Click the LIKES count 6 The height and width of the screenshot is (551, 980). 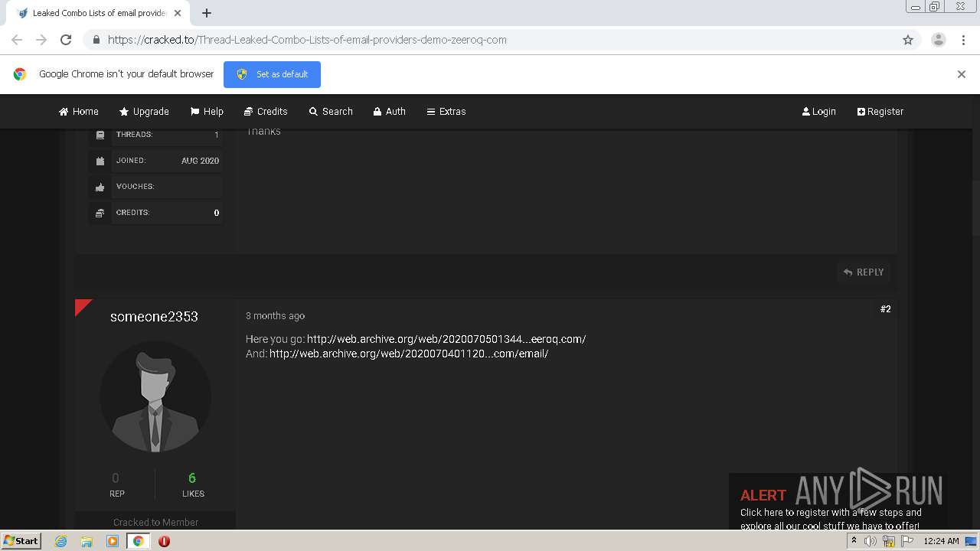pyautogui.click(x=192, y=478)
